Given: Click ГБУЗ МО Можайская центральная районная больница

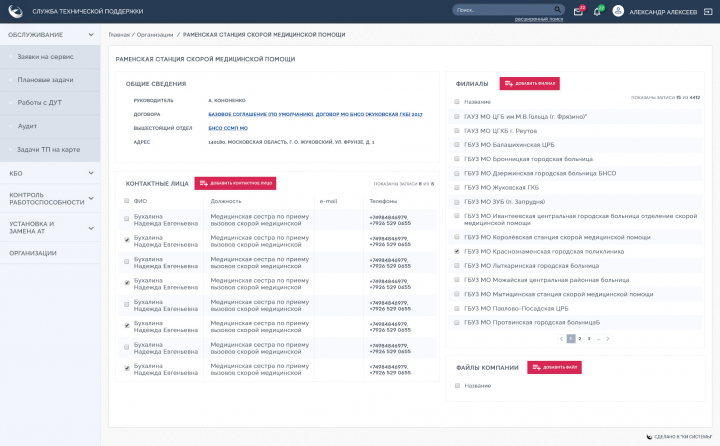Looking at the screenshot, I should click(576, 280).
